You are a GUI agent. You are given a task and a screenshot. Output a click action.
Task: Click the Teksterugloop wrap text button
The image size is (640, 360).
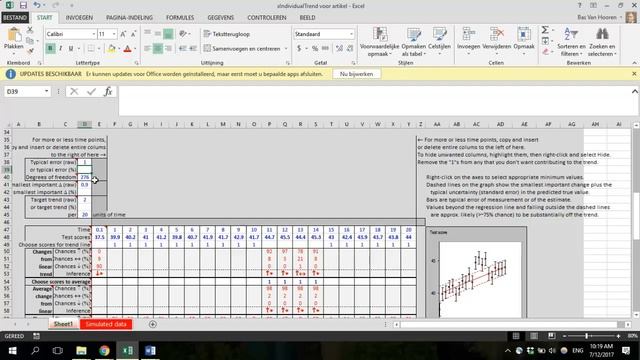pos(227,34)
